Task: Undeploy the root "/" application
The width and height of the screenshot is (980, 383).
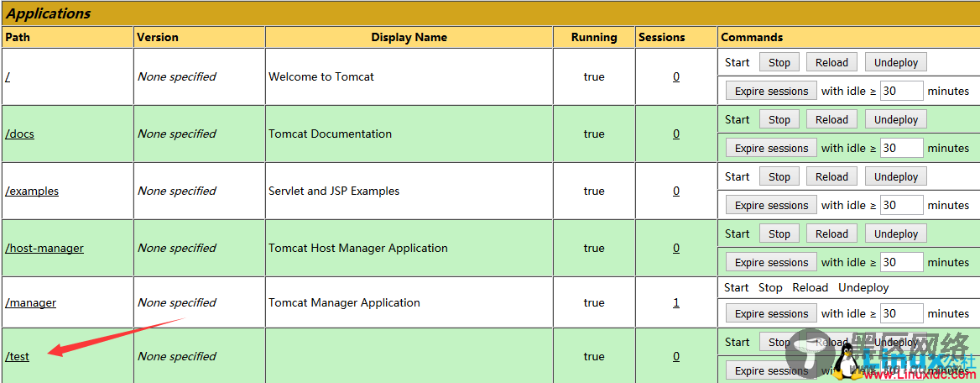Action: click(896, 63)
